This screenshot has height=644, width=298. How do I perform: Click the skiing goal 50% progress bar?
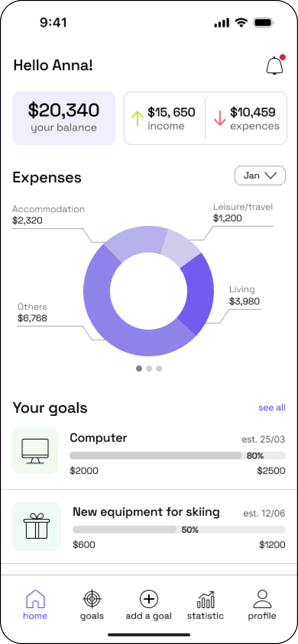[x=179, y=529]
